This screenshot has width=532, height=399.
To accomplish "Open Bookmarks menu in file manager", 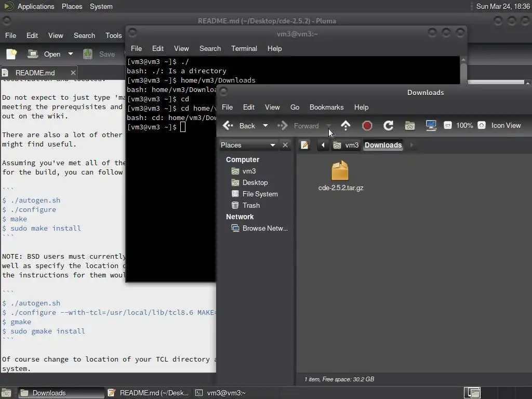I will click(326, 107).
